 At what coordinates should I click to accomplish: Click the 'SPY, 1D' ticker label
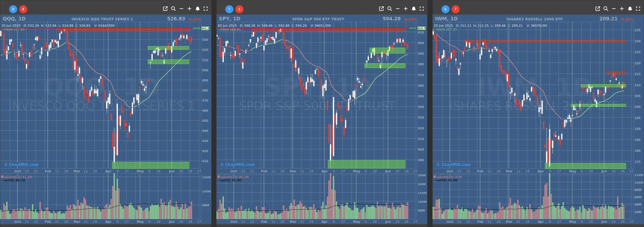[x=230, y=19]
